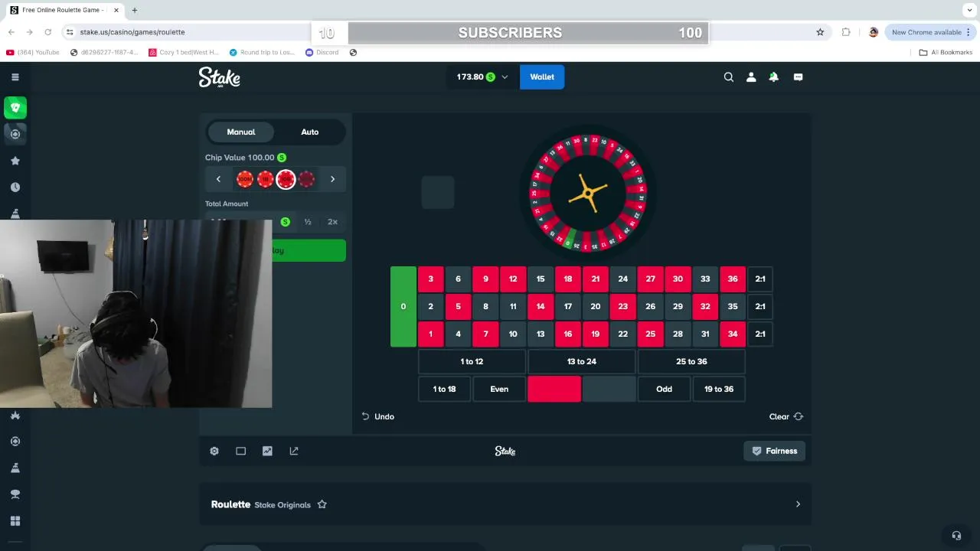
Task: Reload the page in Chrome
Action: [47, 32]
